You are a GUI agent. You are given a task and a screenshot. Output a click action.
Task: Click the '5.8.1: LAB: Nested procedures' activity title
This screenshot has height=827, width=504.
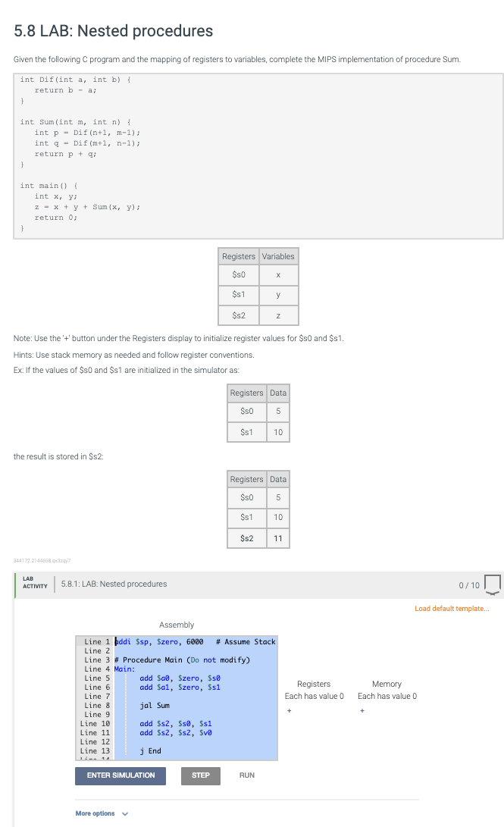114,584
